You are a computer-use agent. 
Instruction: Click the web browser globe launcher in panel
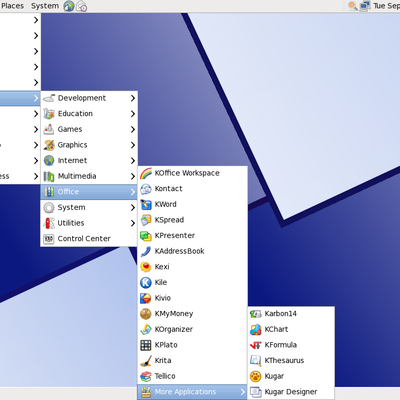tap(69, 6)
